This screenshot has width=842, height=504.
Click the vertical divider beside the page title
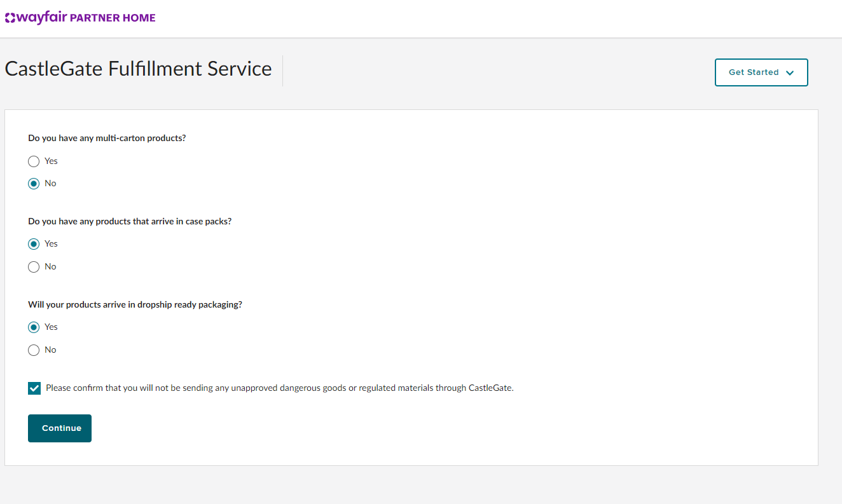[x=282, y=70]
